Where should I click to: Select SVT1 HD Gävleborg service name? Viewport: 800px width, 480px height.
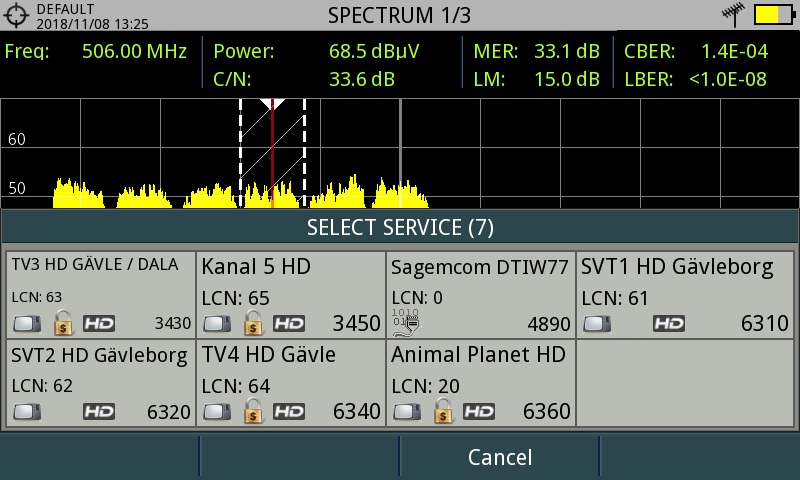(x=677, y=267)
